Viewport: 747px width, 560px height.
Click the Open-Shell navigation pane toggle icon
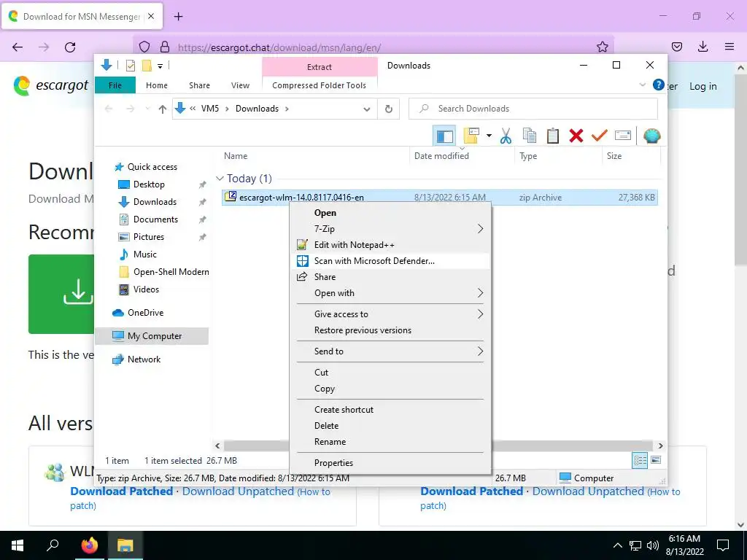(444, 136)
